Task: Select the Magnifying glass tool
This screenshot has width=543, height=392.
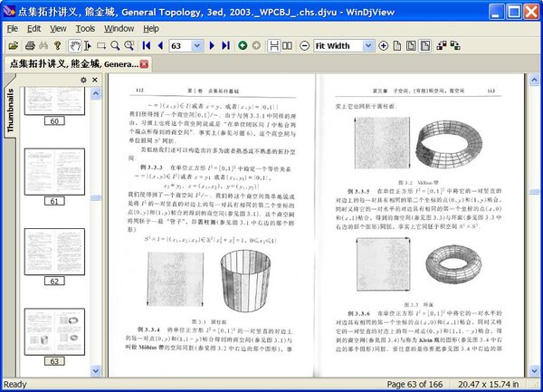Action: (115, 45)
